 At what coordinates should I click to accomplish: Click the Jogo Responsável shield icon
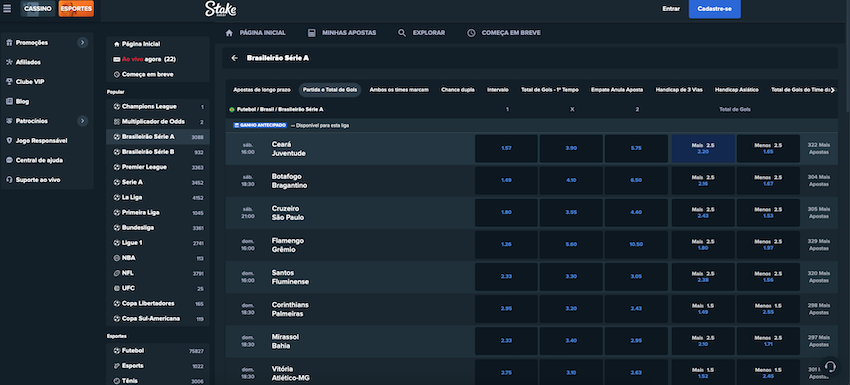click(x=9, y=140)
